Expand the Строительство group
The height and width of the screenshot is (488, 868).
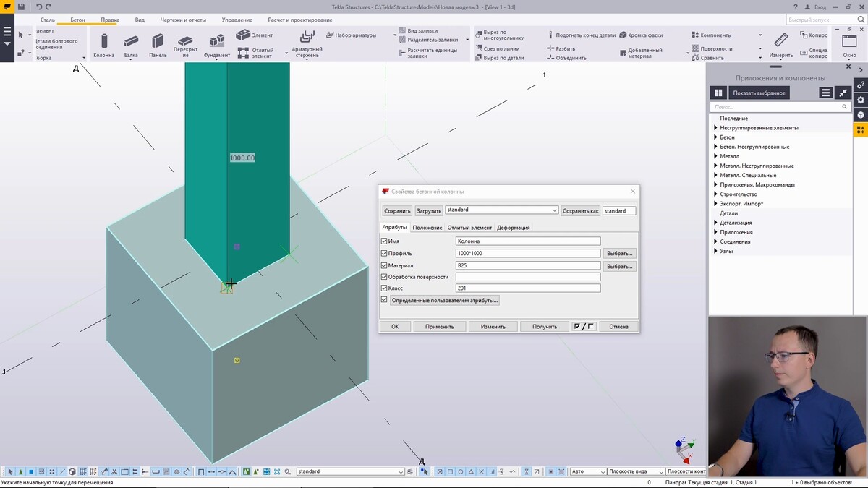tap(715, 194)
